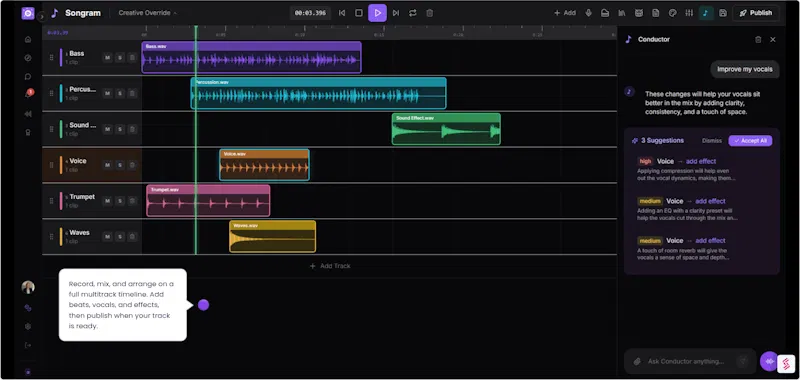Screen dimensions: 800x380
Task: Delete the Bass track
Action: pyautogui.click(x=132, y=58)
